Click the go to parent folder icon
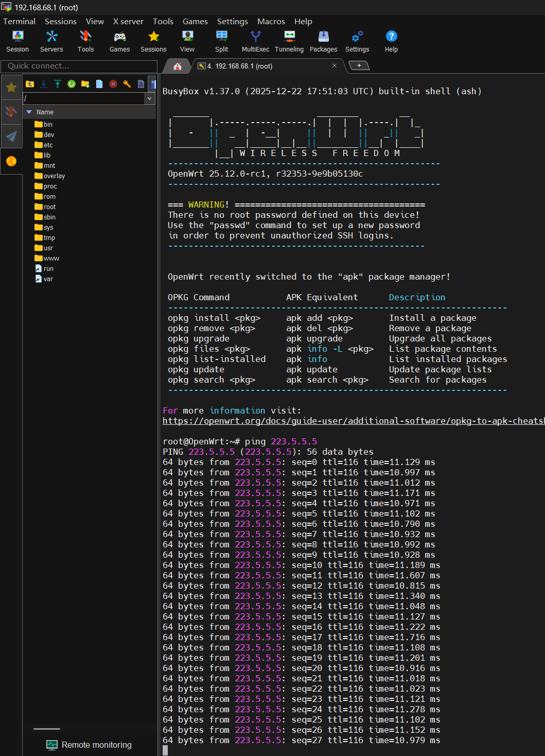This screenshot has width=545, height=756. click(30, 84)
